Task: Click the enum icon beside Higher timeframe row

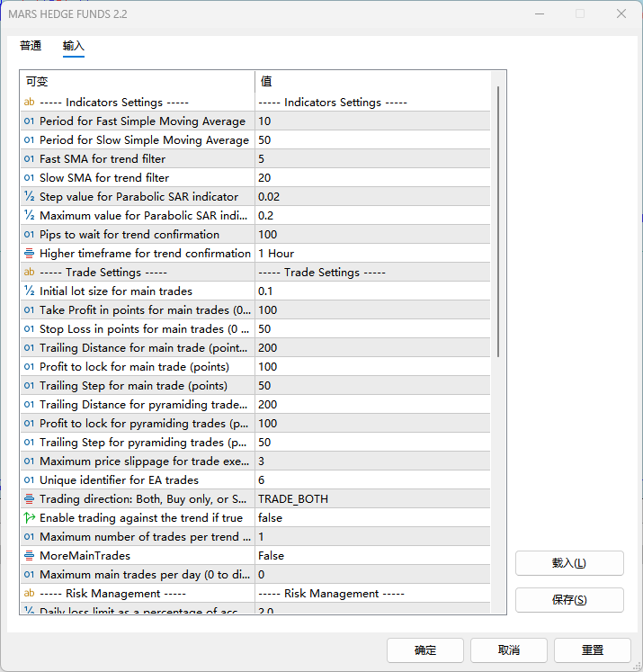Action: [29, 254]
